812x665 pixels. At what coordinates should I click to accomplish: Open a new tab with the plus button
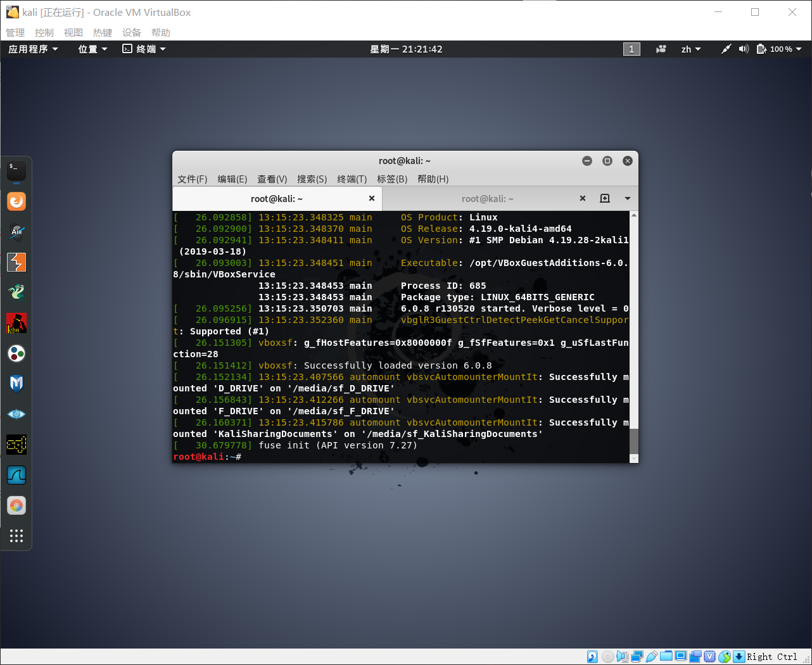pyautogui.click(x=605, y=198)
